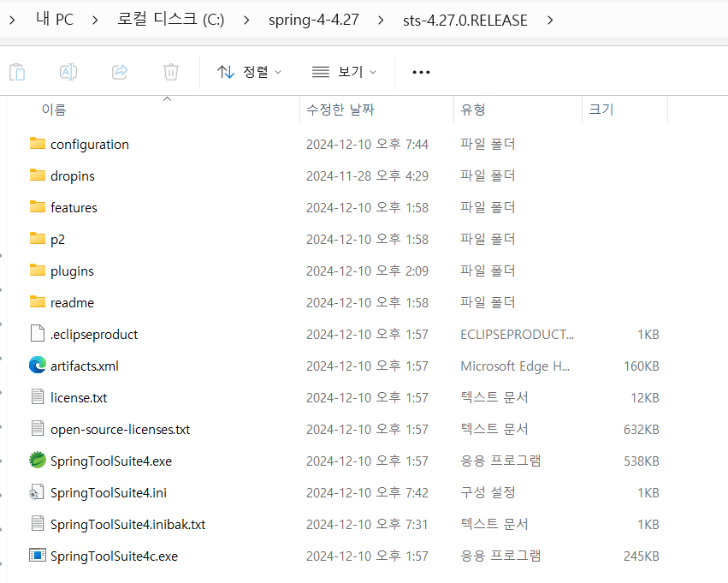Click the Paste toolbar icon

coord(17,72)
